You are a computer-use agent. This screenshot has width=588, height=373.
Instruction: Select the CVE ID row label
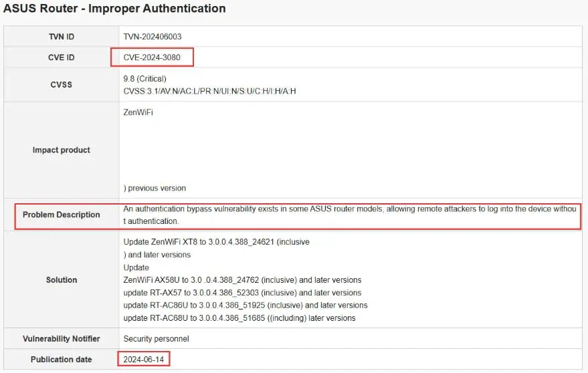(61, 57)
